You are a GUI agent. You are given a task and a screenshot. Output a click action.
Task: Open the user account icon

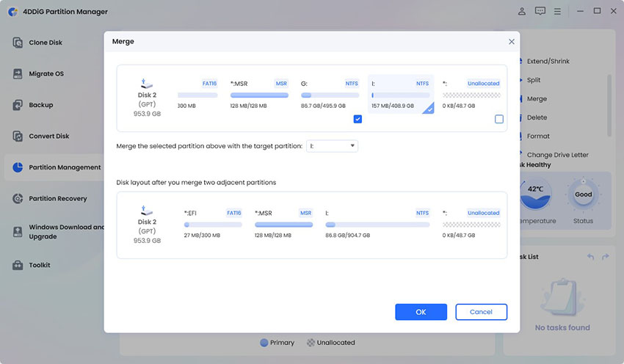[x=522, y=11]
